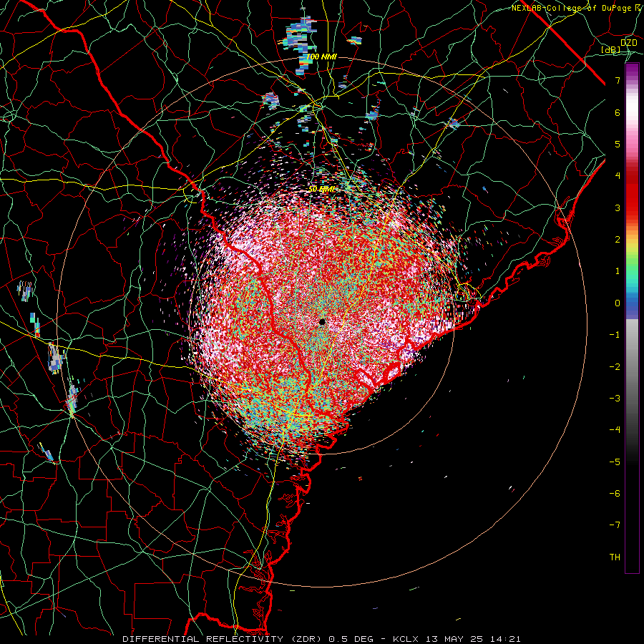Click the ZDR color bar legend
Viewport: 644px width, 644px height.
[x=632, y=318]
